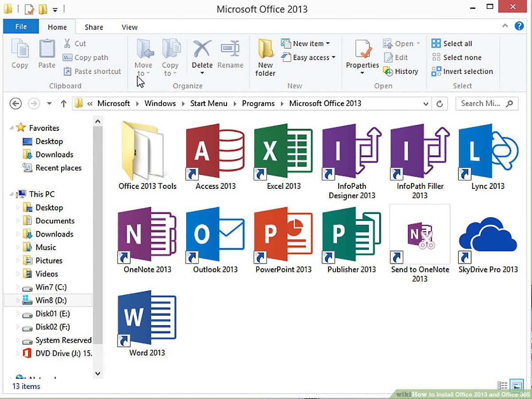Click the Delete icon in the ribbon
Image resolution: width=532 pixels, height=399 pixels.
click(202, 50)
